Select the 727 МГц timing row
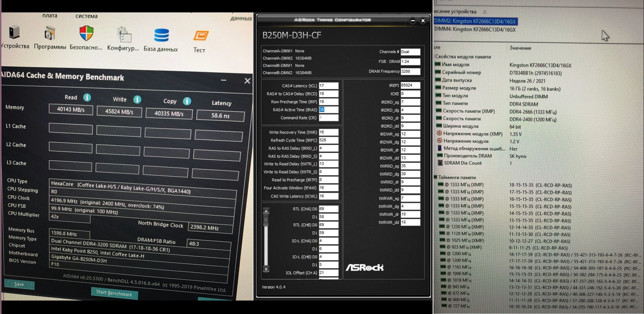Viewport: 644px width, 314px height. tap(541, 306)
